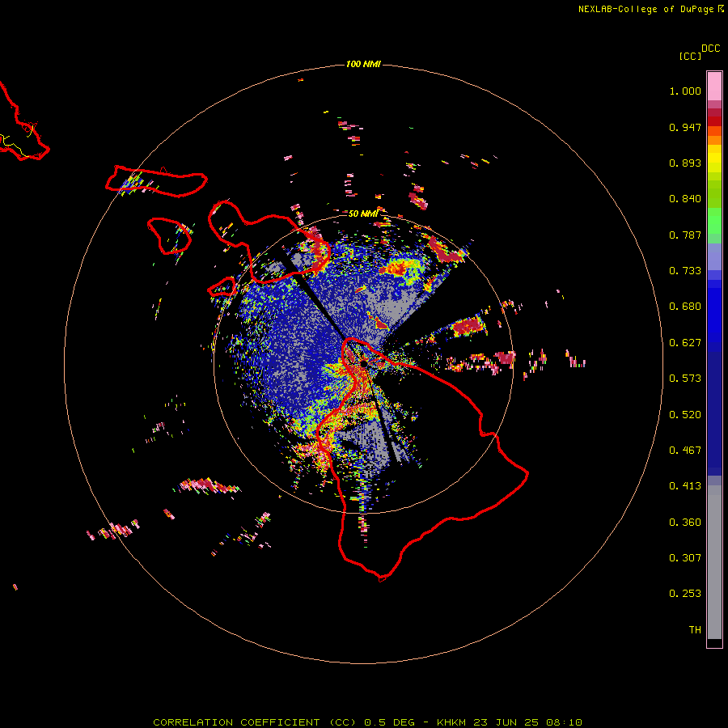The width and height of the screenshot is (728, 728).
Task: Click the [CC] units label above the color bar
Action: coord(690,56)
